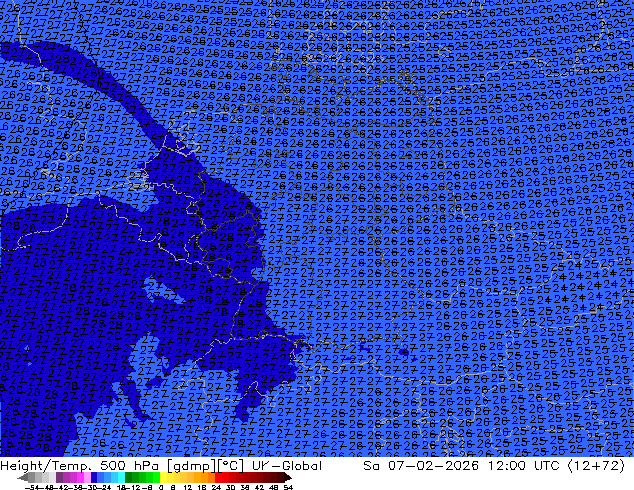
Task: Click the bright red legend swatch above 24
Action: 218,477
